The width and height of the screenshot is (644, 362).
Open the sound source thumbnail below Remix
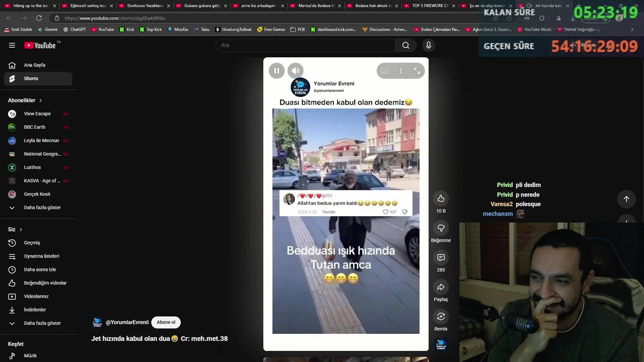click(x=441, y=344)
